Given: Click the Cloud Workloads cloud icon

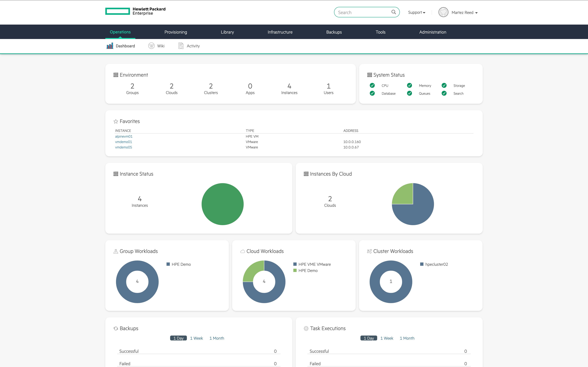Looking at the screenshot, I should click(242, 251).
